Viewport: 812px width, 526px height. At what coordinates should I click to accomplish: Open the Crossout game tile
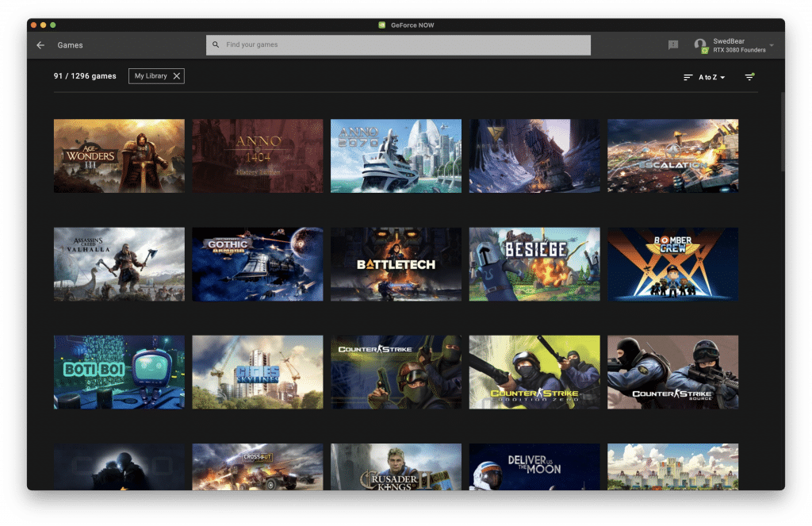[258, 467]
